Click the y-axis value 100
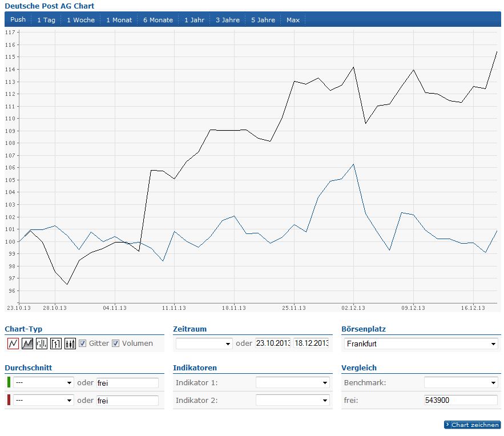The image size is (504, 436). coord(10,241)
